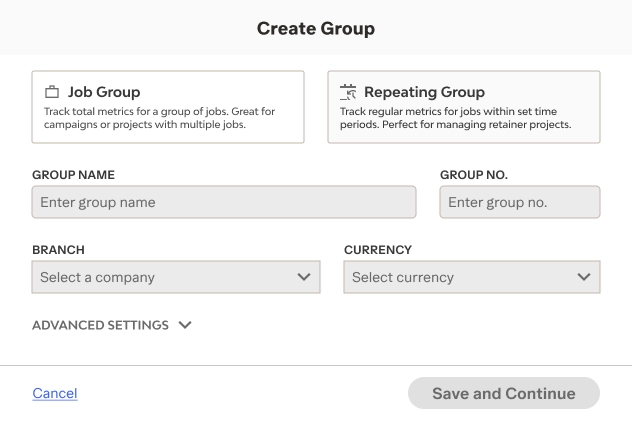
Task: Open the Branch company dropdown
Action: 176,277
